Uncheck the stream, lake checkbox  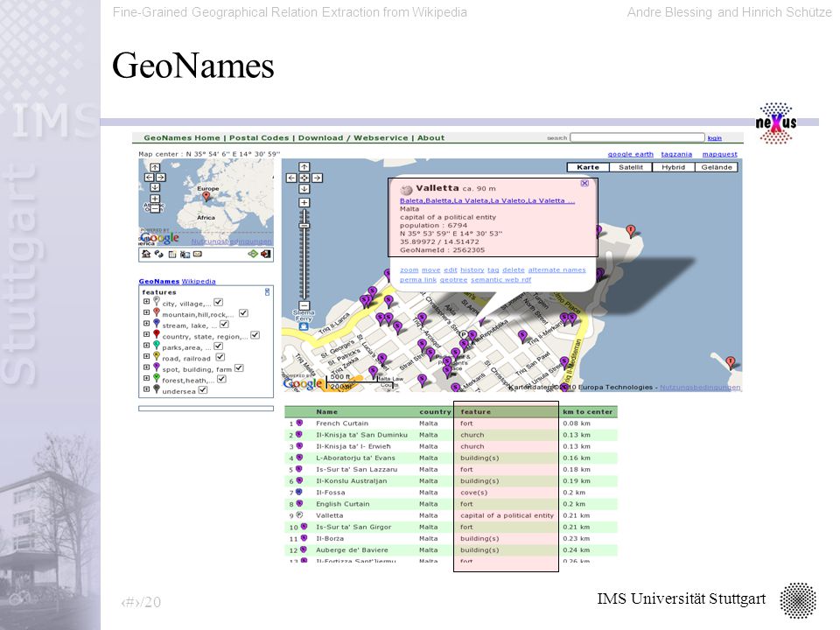coord(225,325)
